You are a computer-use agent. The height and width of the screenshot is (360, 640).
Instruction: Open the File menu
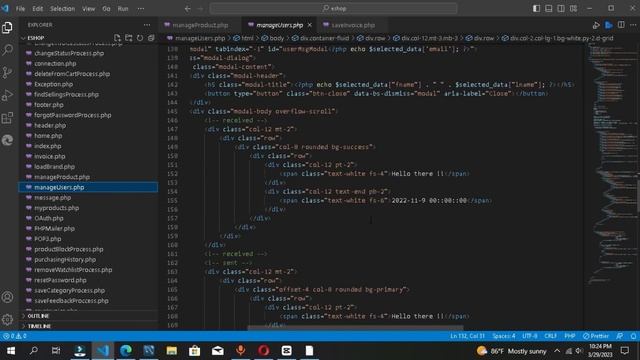click(x=20, y=9)
